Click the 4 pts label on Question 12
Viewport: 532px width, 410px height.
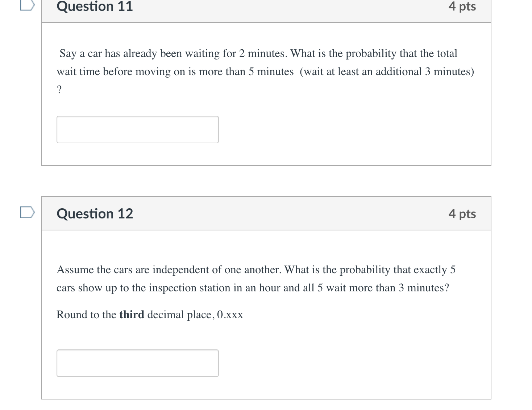462,214
